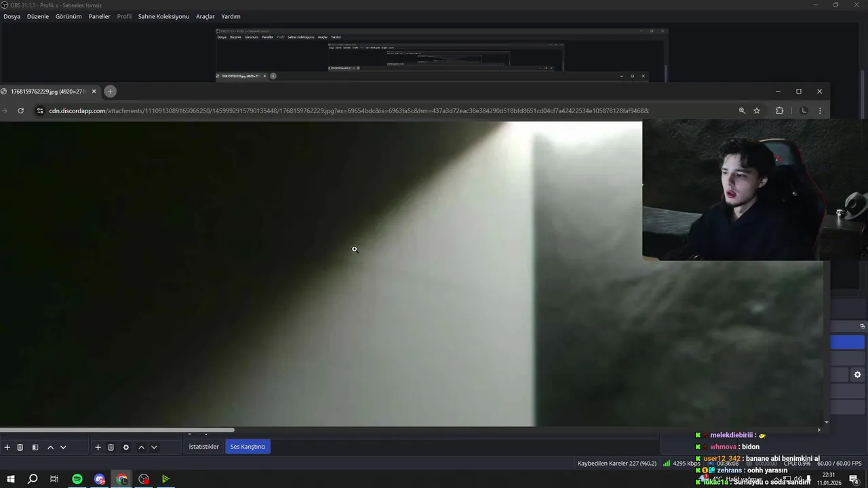This screenshot has width=868, height=488.
Task: Open the browser profile avatar
Action: coord(804,110)
